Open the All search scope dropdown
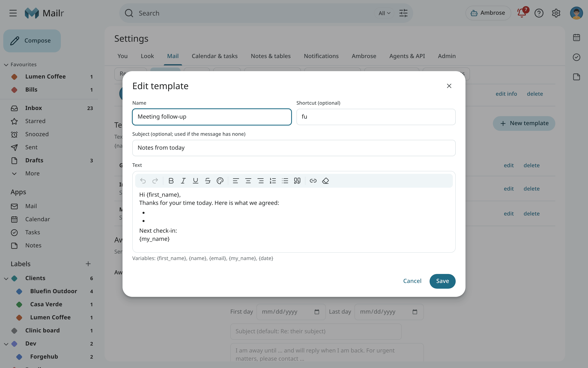This screenshot has width=588, height=368. click(384, 13)
